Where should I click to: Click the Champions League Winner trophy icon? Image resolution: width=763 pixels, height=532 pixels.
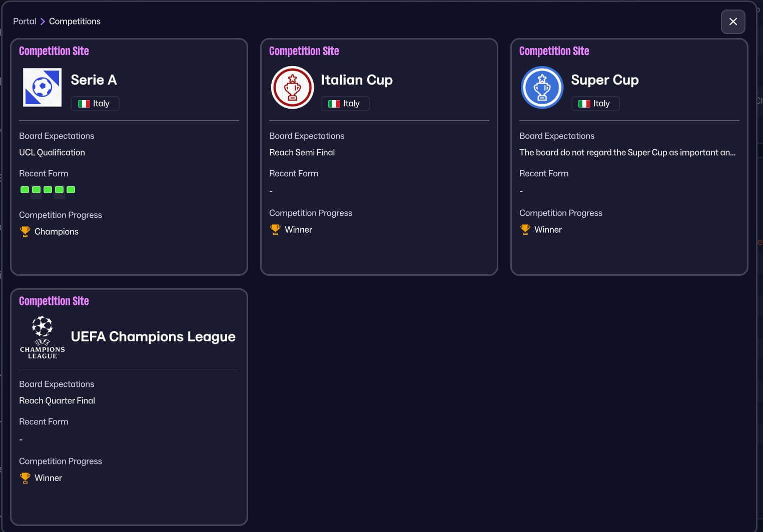click(25, 477)
